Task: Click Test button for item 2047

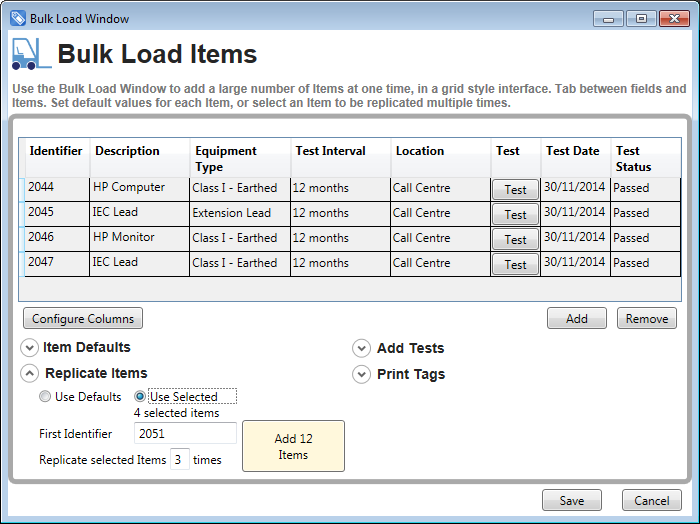Action: (x=515, y=264)
